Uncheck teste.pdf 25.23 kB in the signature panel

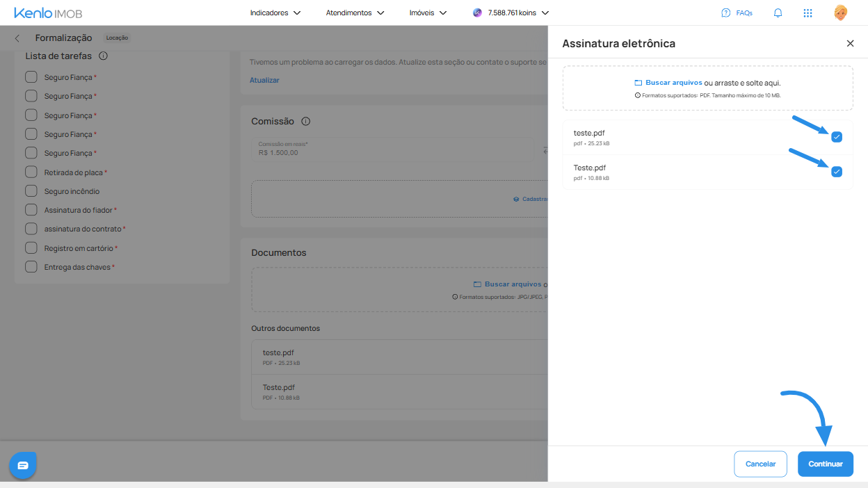pyautogui.click(x=837, y=137)
